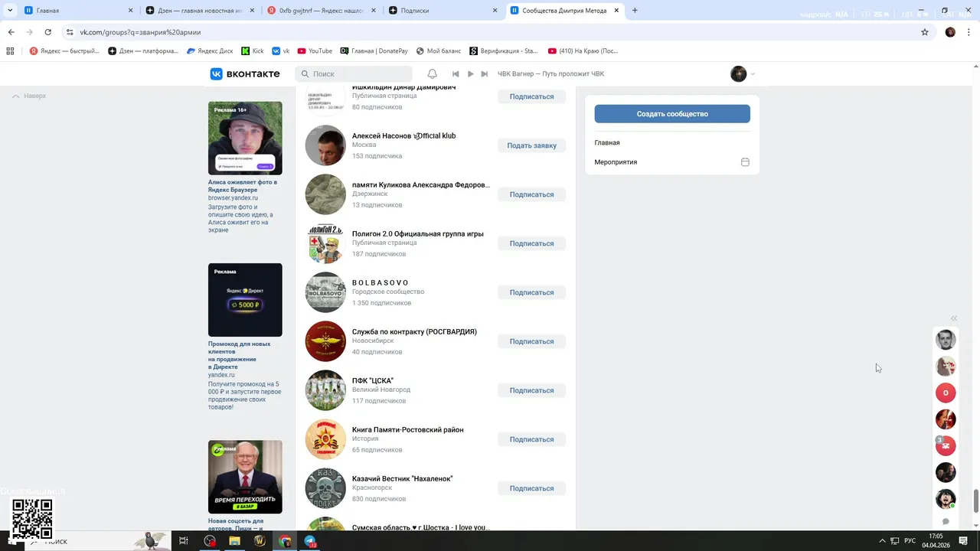Skip to previous track in VK player
The width and height of the screenshot is (980, 551).
(x=456, y=74)
